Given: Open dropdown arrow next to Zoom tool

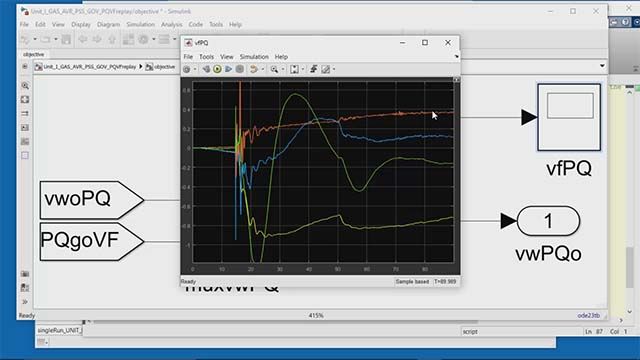Looking at the screenshot, I should click(283, 69).
